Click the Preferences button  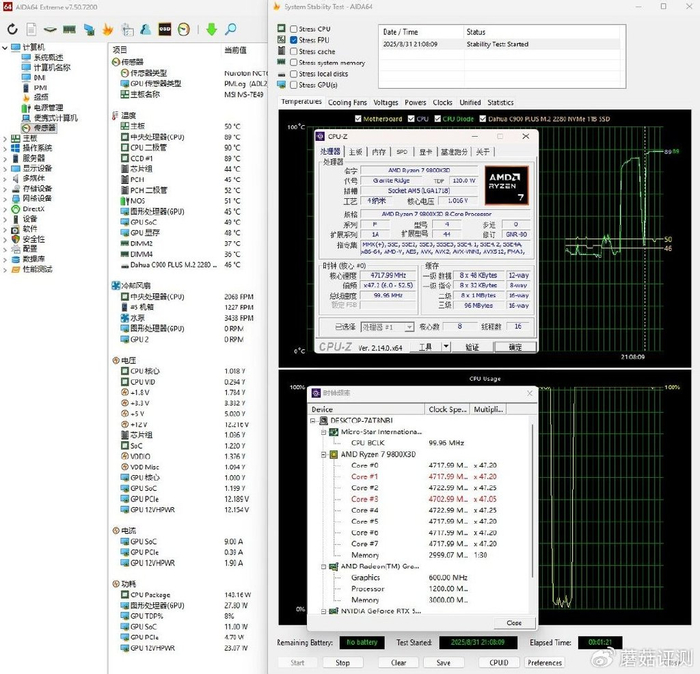click(x=544, y=662)
